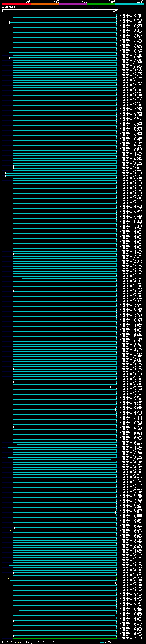Click the white query sequence bar
146x644 pixels.
click(x=60, y=10)
